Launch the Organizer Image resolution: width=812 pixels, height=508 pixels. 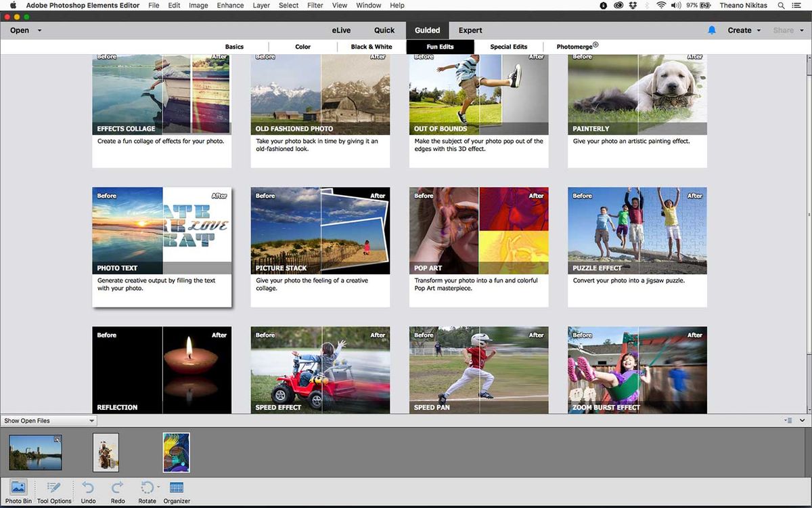point(176,487)
